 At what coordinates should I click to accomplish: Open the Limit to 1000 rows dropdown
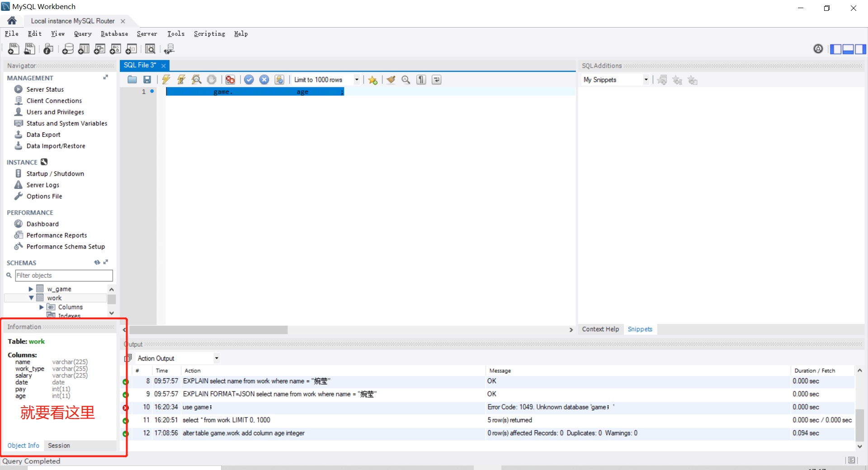357,80
